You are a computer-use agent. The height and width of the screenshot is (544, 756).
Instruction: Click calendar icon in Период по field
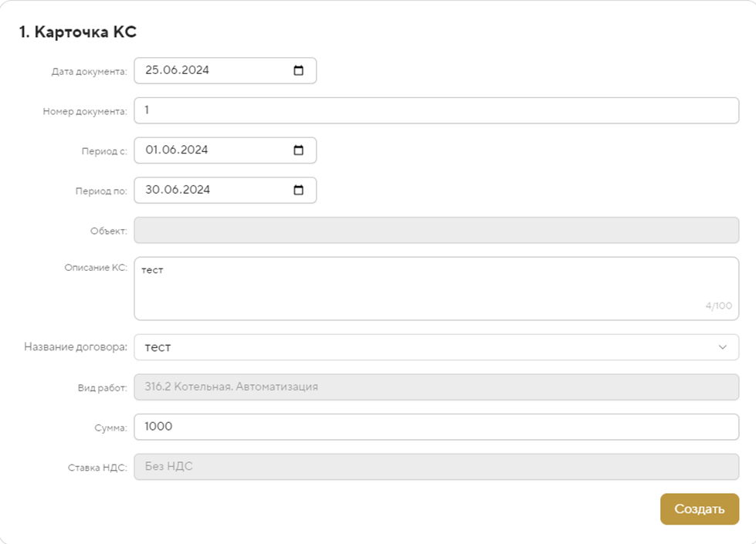click(x=299, y=190)
